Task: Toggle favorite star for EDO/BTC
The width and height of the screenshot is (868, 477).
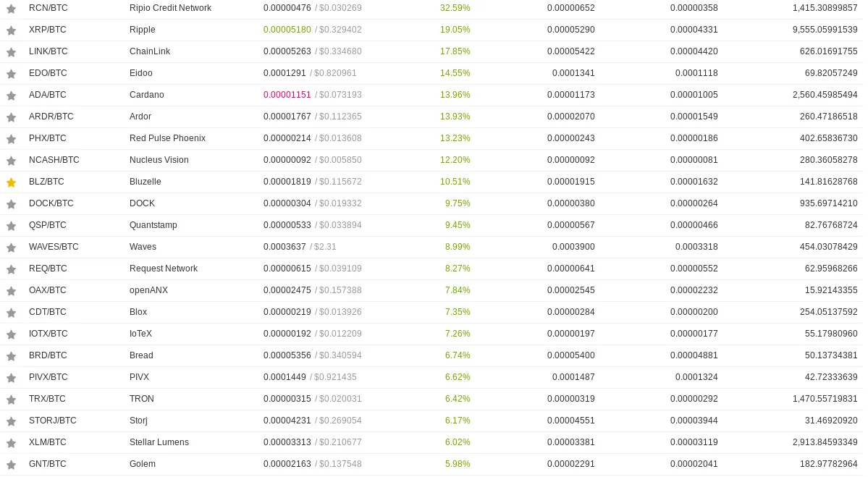Action: pyautogui.click(x=11, y=74)
